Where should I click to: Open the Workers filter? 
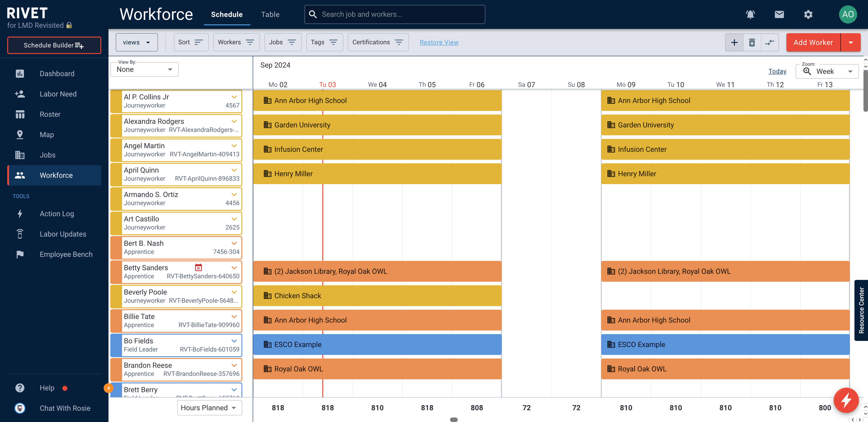coord(236,42)
